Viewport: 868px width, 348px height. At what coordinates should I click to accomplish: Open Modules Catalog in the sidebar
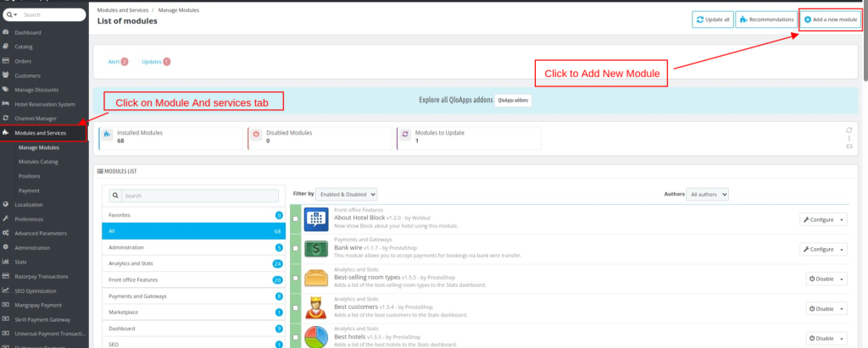click(x=38, y=161)
